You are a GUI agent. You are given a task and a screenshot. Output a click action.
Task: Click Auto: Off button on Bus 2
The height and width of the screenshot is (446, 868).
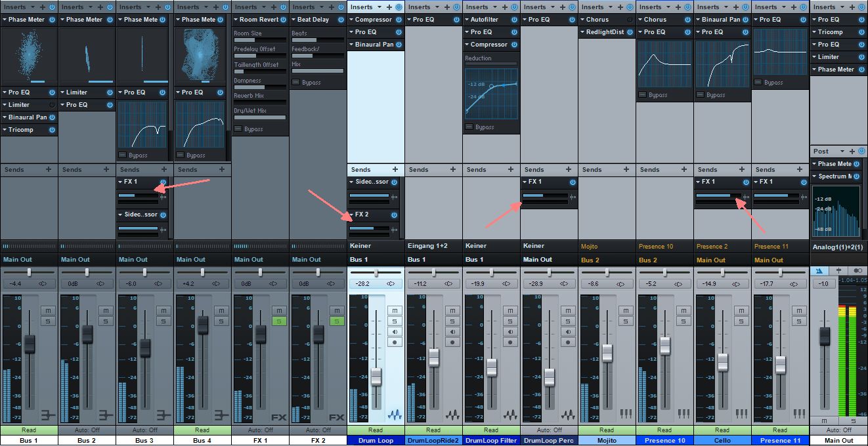click(x=87, y=430)
